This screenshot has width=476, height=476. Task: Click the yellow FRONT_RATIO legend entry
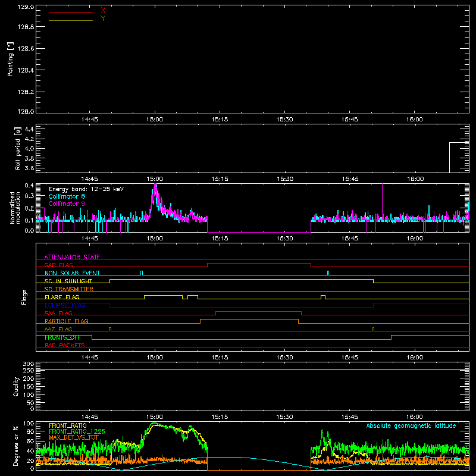[x=68, y=425]
